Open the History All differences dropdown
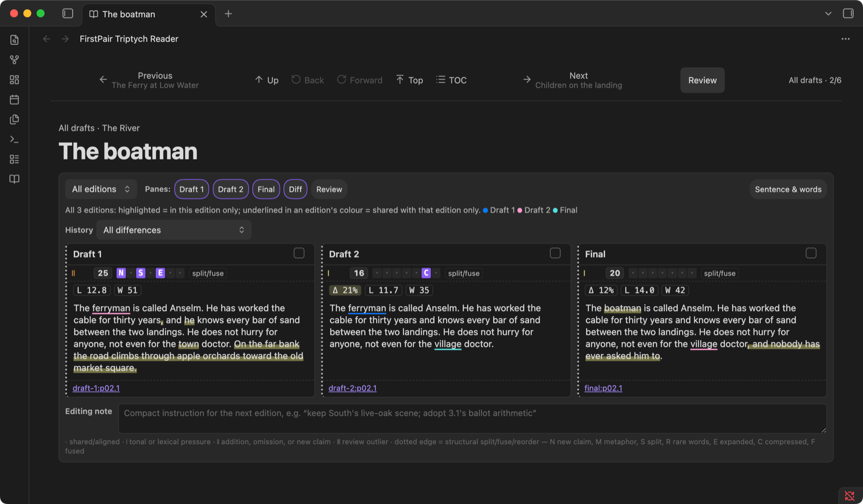 [174, 230]
